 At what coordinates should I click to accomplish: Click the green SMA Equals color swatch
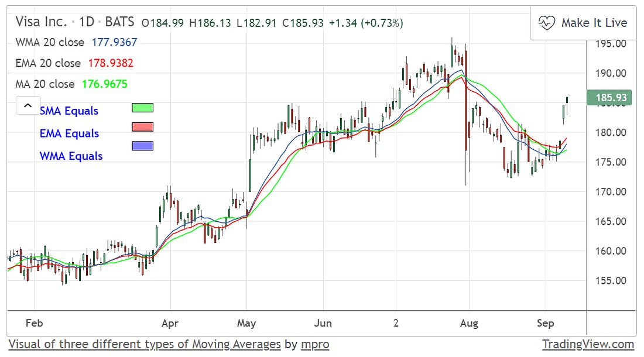point(142,108)
